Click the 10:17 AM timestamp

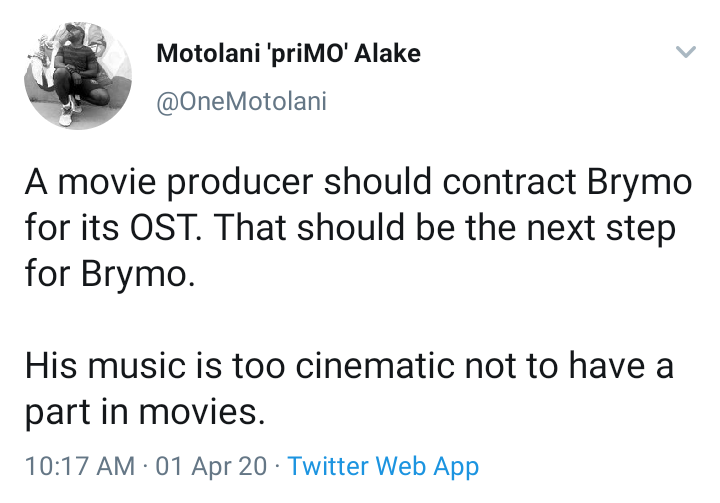[80, 466]
